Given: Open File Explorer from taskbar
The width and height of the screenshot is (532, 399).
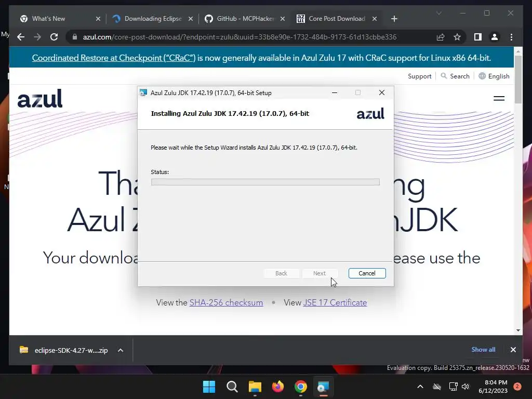Looking at the screenshot, I should point(255,387).
